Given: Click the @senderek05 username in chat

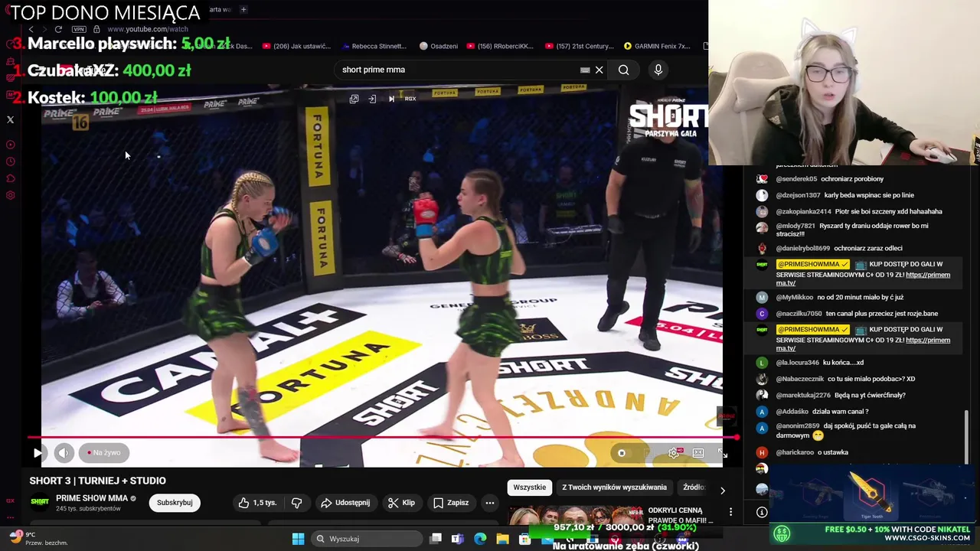Looking at the screenshot, I should 795,179.
